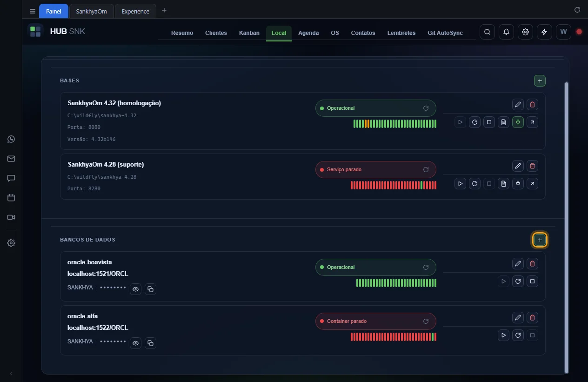Add a new entry in Bancos de Dados
Viewport: 588px width, 382px height.
tap(540, 240)
